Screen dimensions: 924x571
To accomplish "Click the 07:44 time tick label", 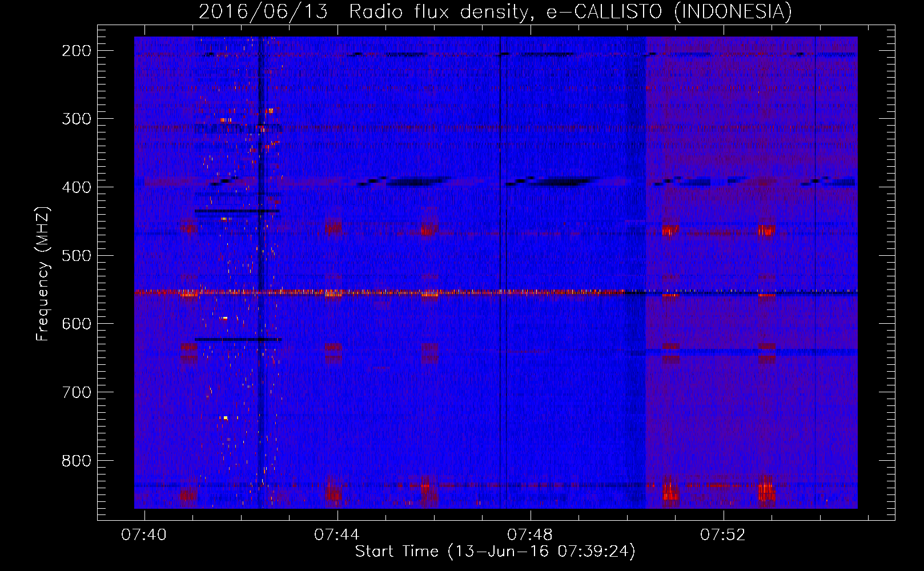I will coord(337,534).
